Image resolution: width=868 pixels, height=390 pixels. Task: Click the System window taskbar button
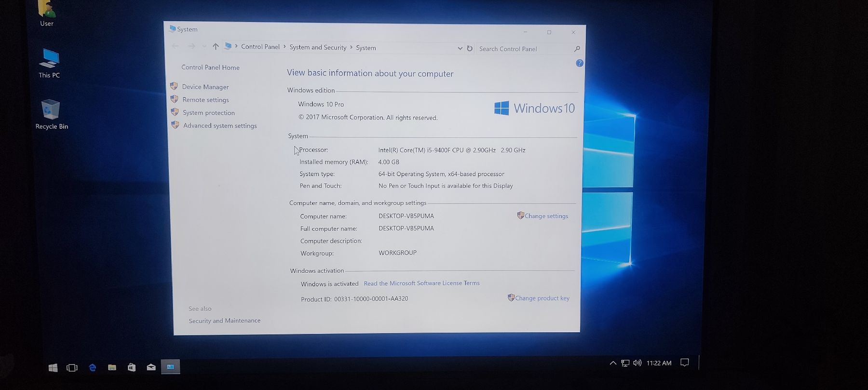pos(170,367)
